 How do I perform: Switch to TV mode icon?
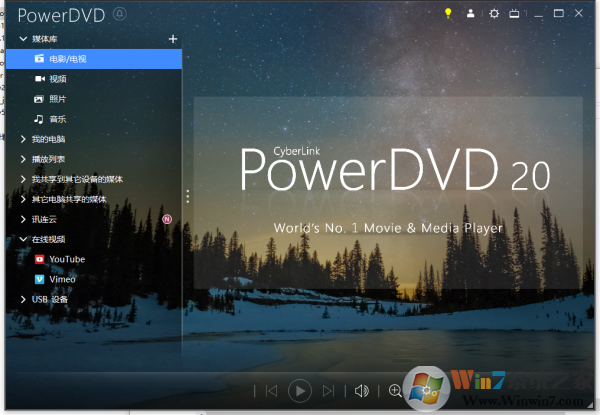coord(514,14)
